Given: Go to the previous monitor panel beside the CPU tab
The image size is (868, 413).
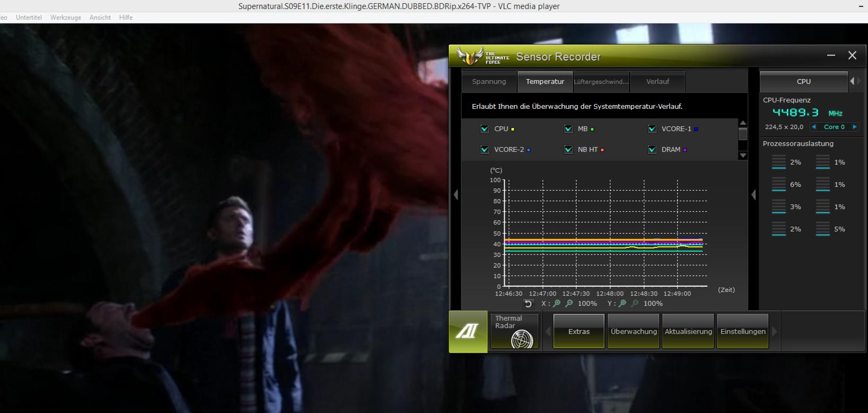Looking at the screenshot, I should (x=852, y=81).
